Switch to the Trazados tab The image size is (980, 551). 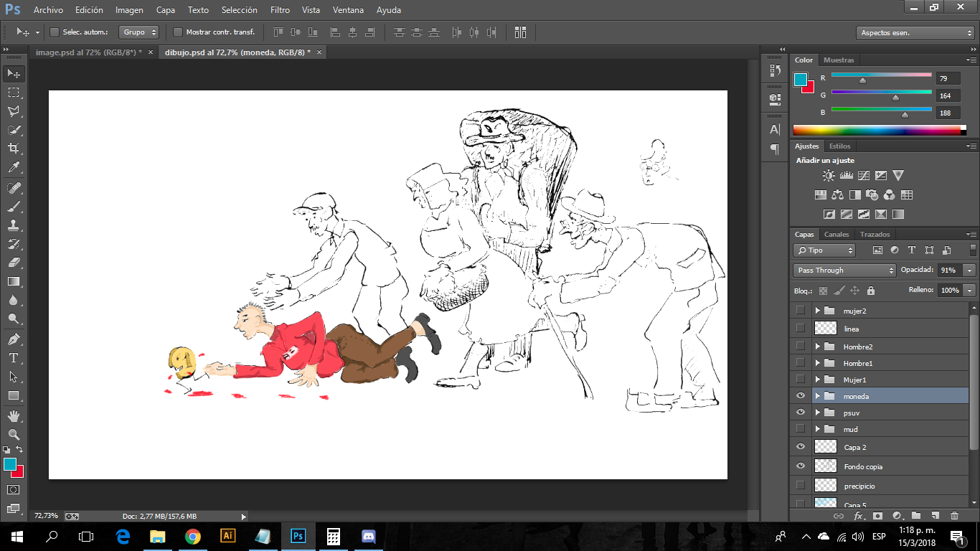tap(875, 235)
